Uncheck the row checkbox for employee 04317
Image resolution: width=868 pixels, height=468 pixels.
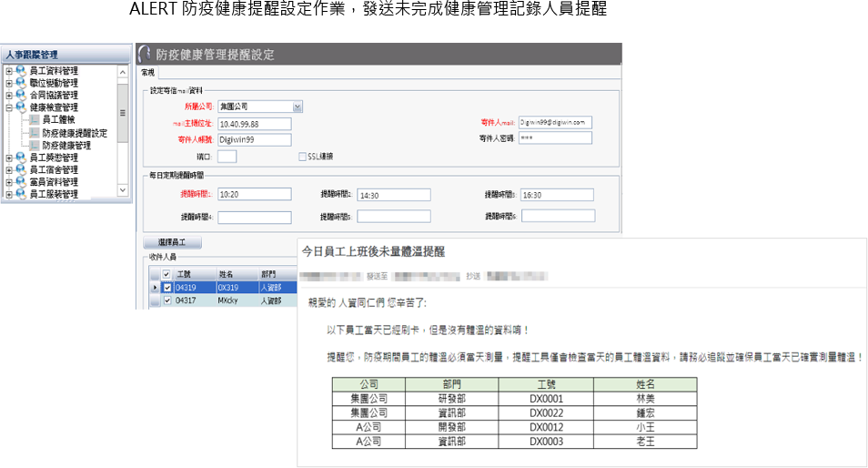click(166, 300)
